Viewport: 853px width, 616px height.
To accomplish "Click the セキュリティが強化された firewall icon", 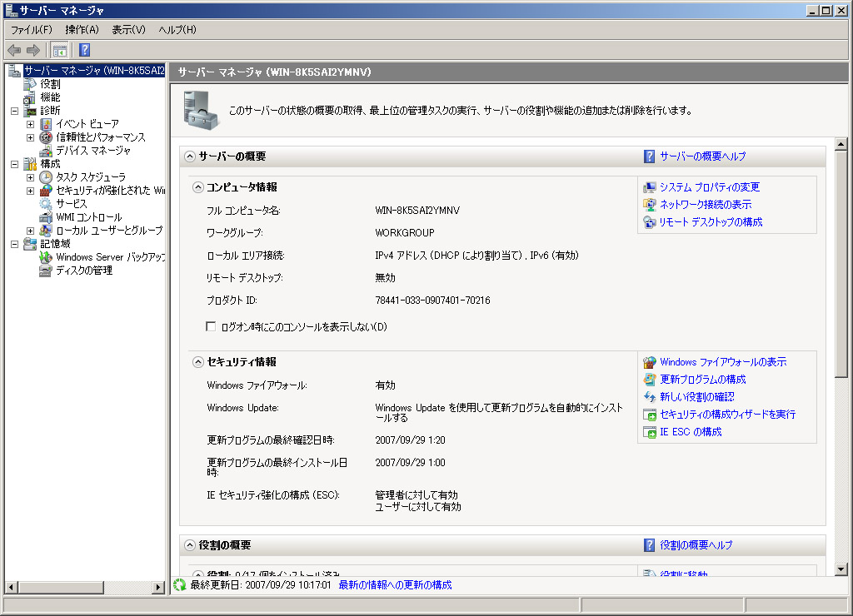I will click(x=47, y=191).
